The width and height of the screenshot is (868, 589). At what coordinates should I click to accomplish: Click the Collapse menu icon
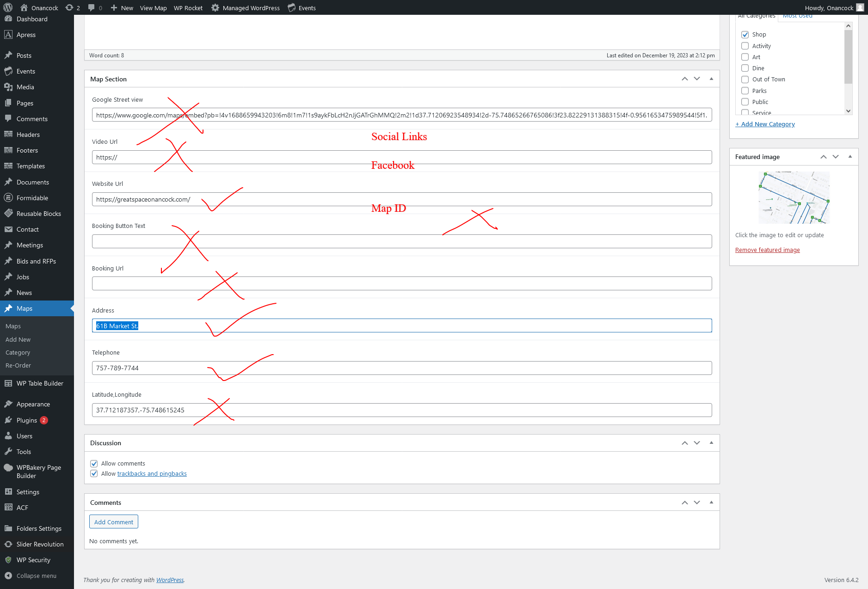8,576
